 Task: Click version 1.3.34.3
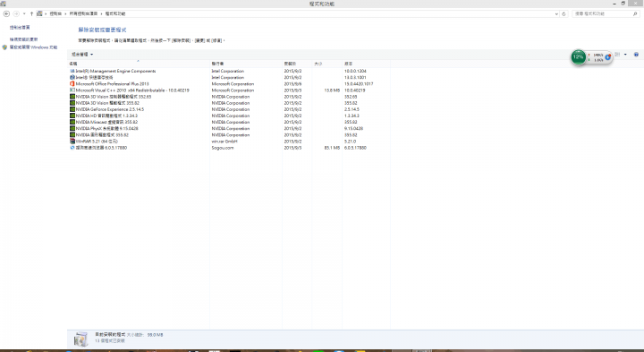352,116
